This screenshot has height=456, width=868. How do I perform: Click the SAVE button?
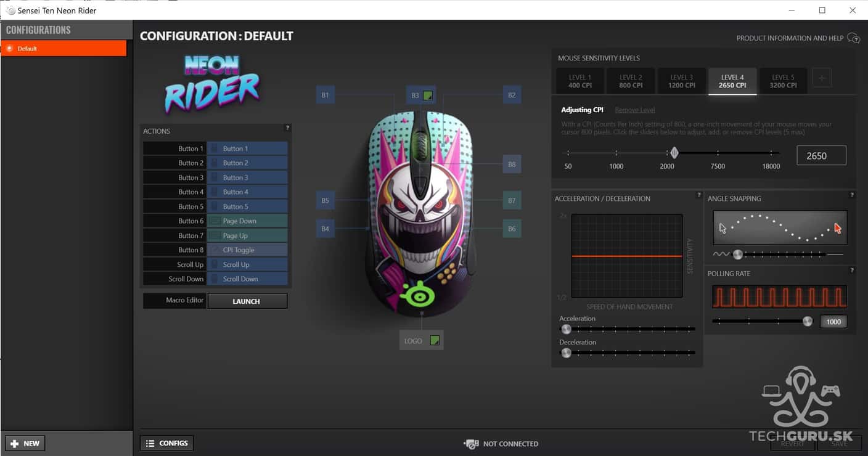tap(839, 444)
